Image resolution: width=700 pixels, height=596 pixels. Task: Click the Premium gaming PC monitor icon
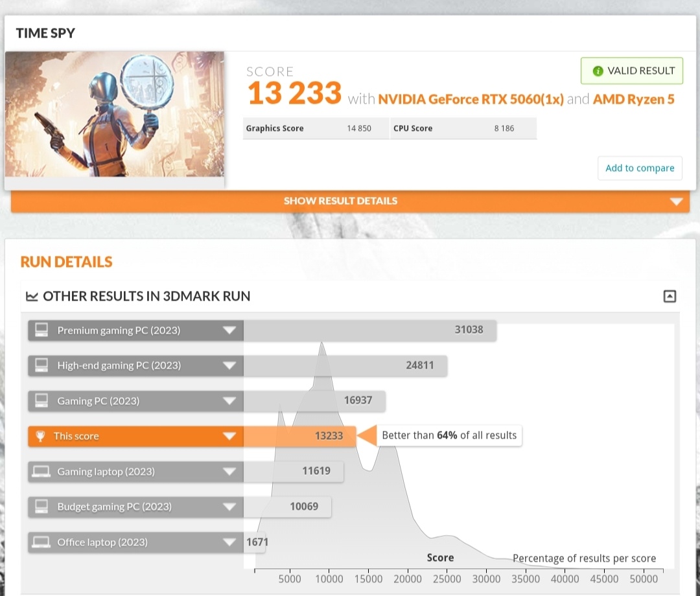pyautogui.click(x=41, y=330)
